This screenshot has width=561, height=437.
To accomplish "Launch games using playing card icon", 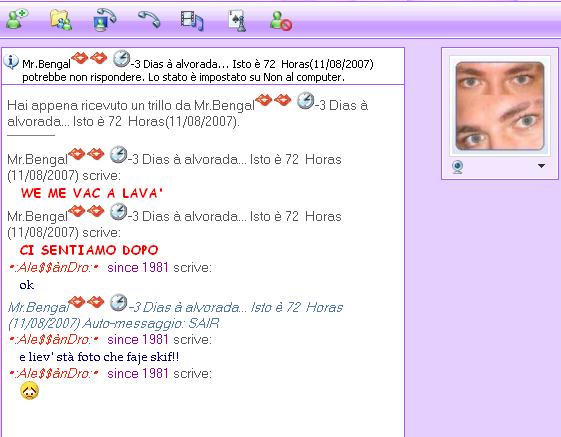I will click(x=237, y=20).
